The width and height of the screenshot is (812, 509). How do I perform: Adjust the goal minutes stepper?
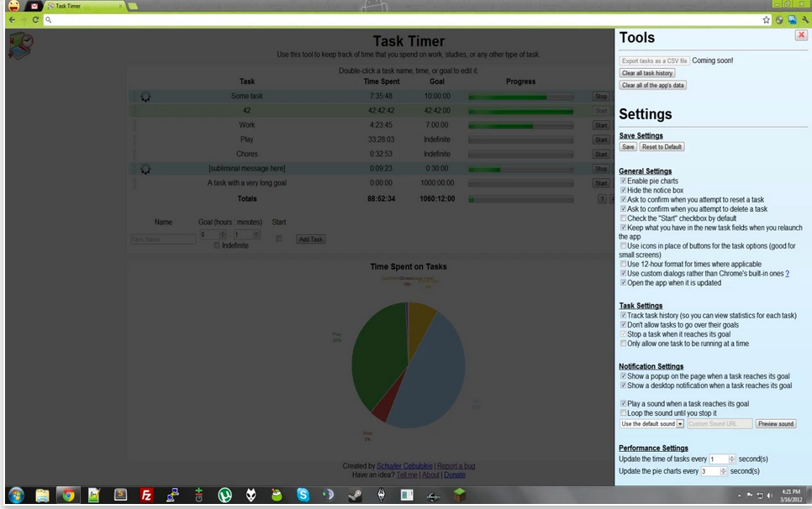point(256,235)
